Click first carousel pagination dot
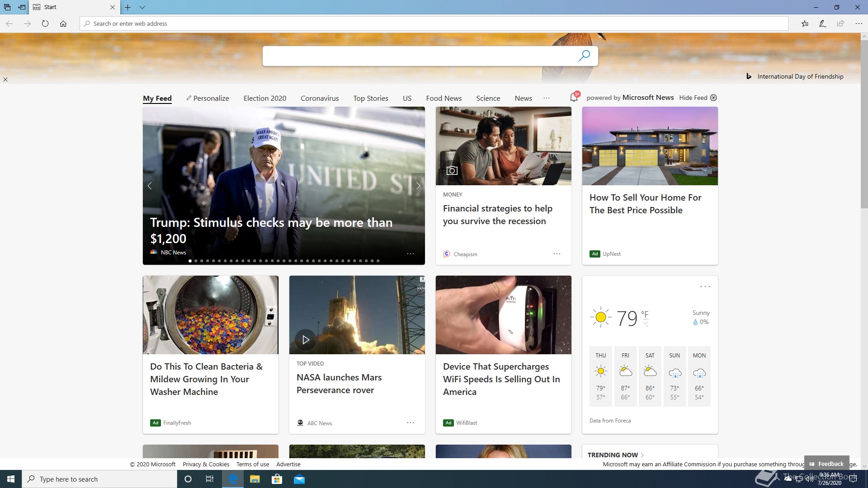This screenshot has height=488, width=868. tap(190, 261)
